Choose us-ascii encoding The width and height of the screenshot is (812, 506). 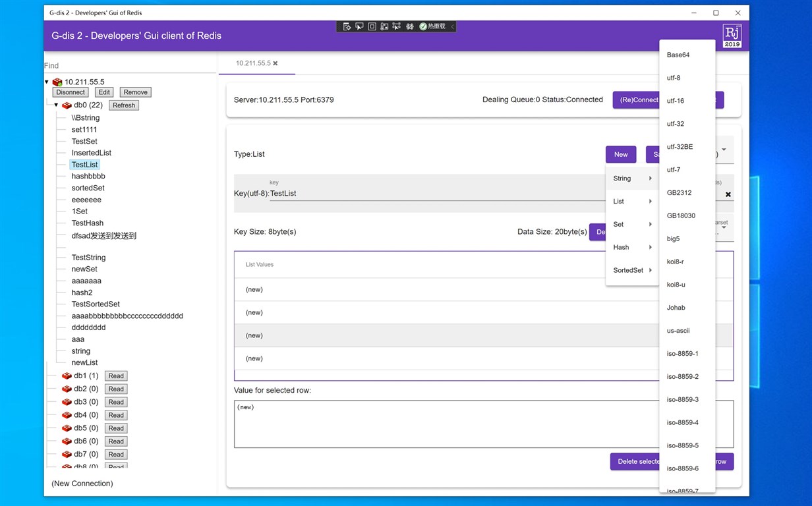(687, 331)
